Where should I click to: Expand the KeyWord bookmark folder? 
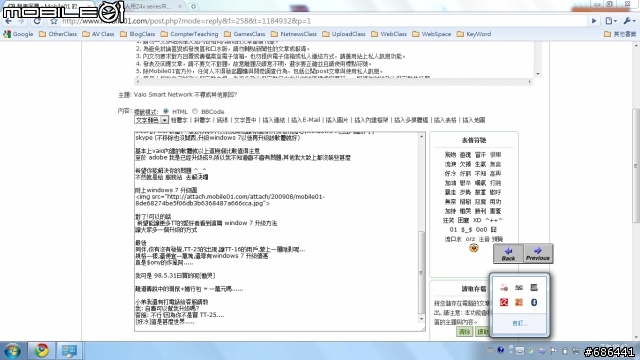pos(474,34)
